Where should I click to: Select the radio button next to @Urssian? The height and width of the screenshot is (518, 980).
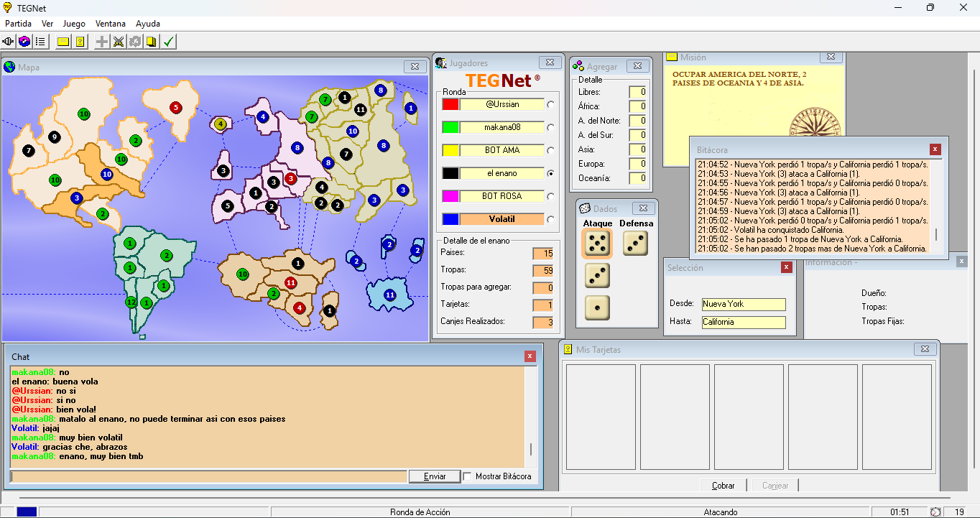[x=551, y=104]
